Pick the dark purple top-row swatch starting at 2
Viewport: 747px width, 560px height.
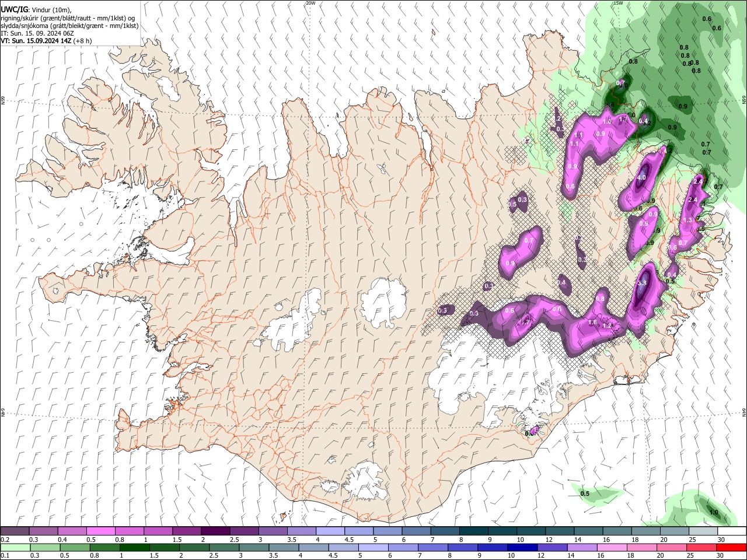click(215, 531)
